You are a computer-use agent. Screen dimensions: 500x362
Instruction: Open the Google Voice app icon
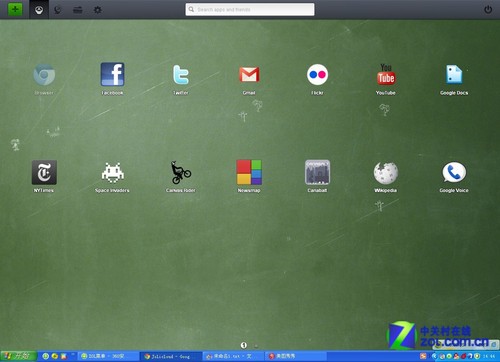coord(454,172)
